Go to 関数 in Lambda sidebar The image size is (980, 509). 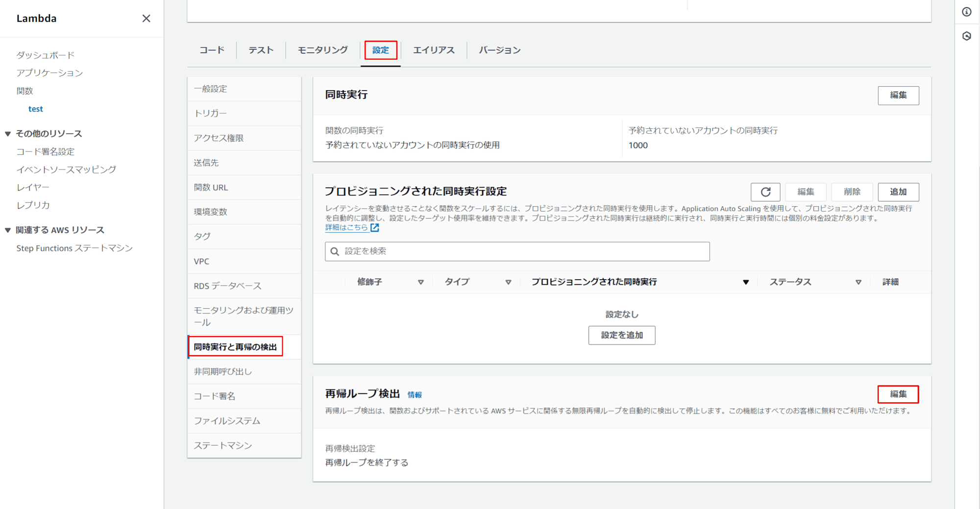pyautogui.click(x=24, y=91)
